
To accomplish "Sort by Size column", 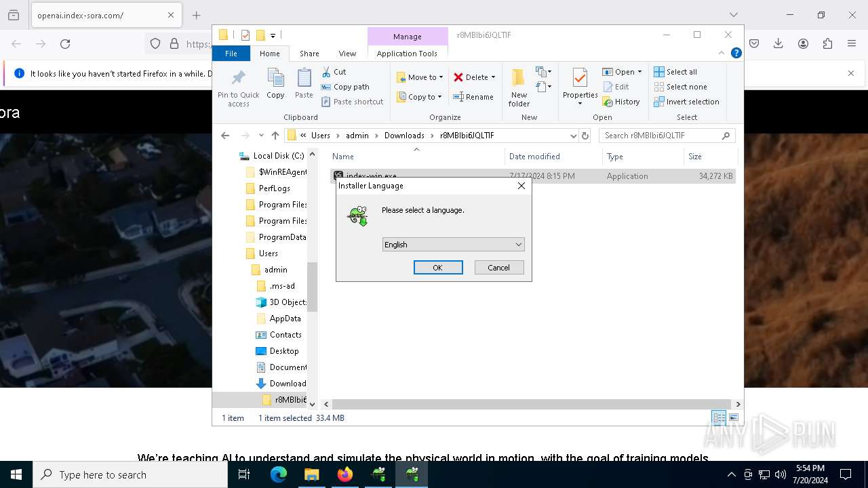I will tap(710, 157).
